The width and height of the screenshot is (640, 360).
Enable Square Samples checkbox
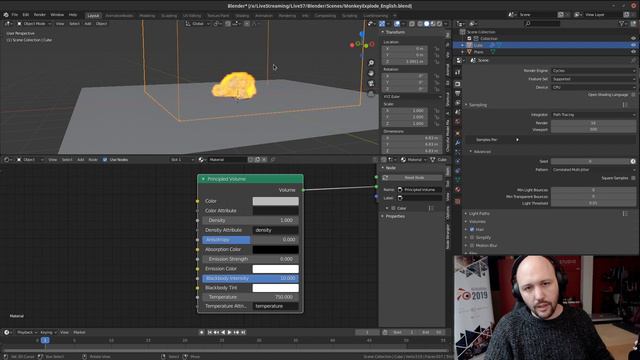pyautogui.click(x=633, y=178)
